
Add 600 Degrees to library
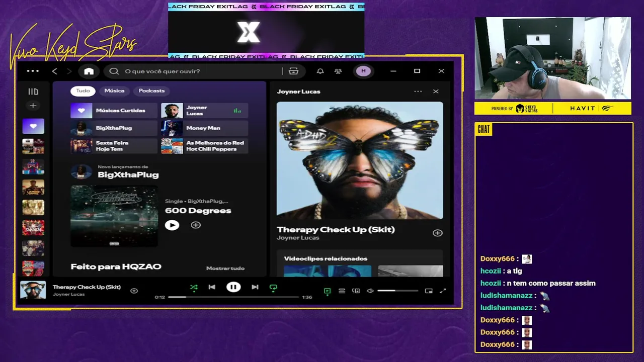click(196, 225)
